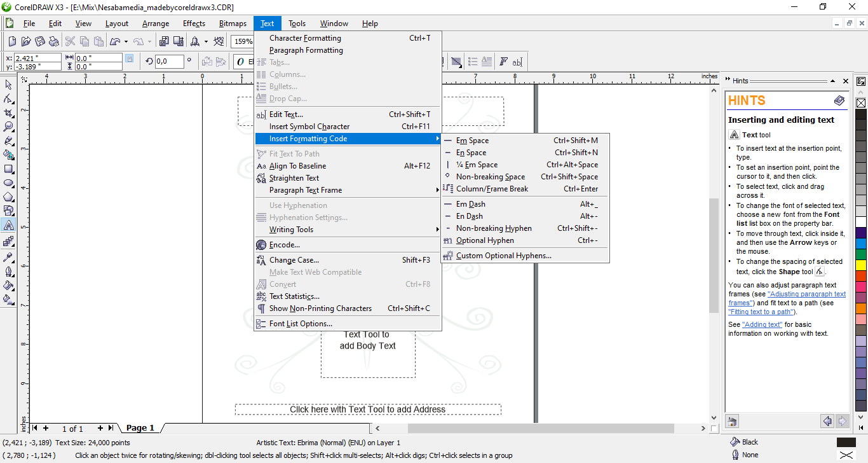Toggle Align To Baseline option
The width and height of the screenshot is (868, 463).
click(x=297, y=166)
